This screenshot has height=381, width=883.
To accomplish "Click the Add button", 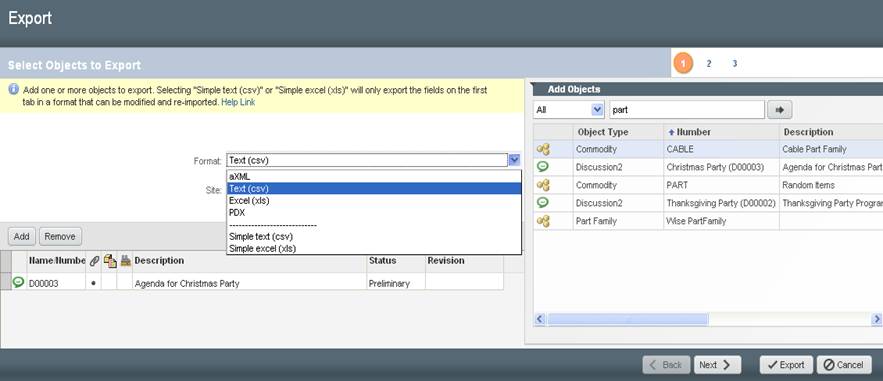I will (21, 236).
